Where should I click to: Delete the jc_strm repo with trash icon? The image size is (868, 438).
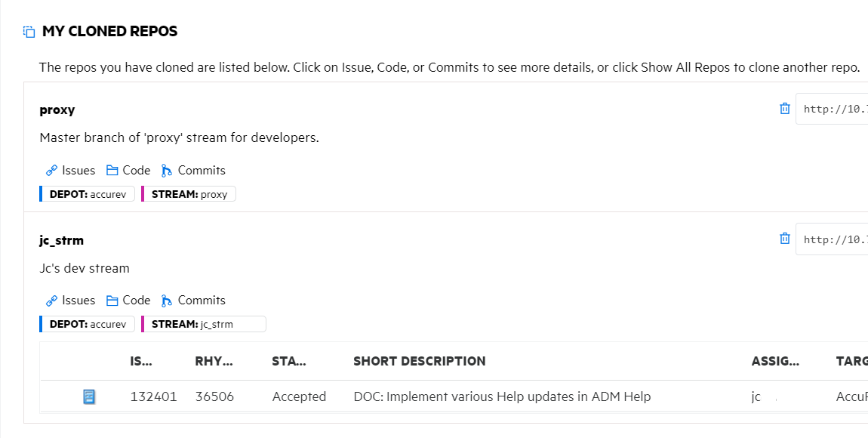click(784, 239)
